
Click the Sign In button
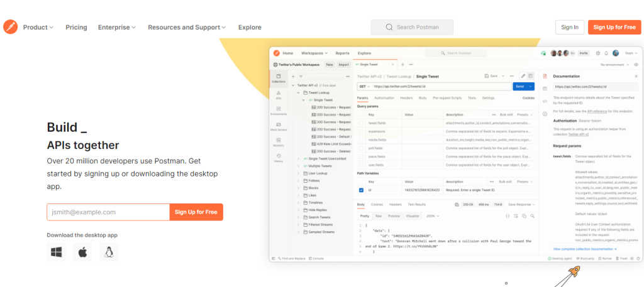(x=570, y=27)
